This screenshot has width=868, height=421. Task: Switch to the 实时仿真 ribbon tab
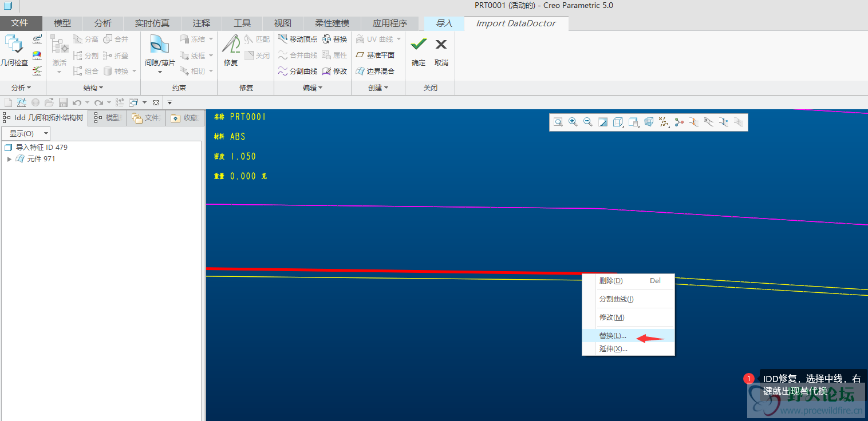[x=152, y=23]
